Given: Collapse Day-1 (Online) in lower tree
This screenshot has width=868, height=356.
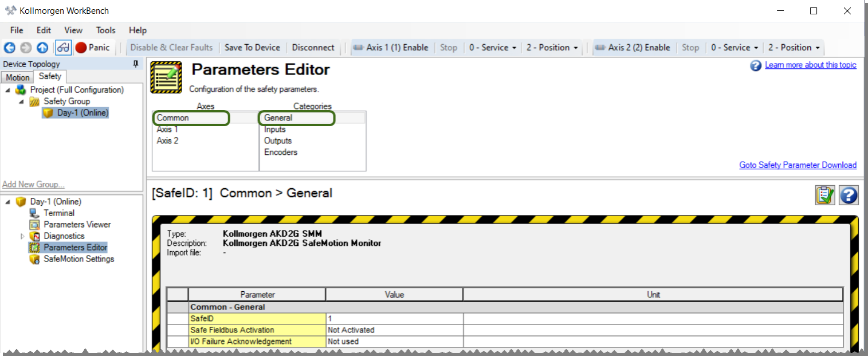Looking at the screenshot, I should pyautogui.click(x=8, y=202).
